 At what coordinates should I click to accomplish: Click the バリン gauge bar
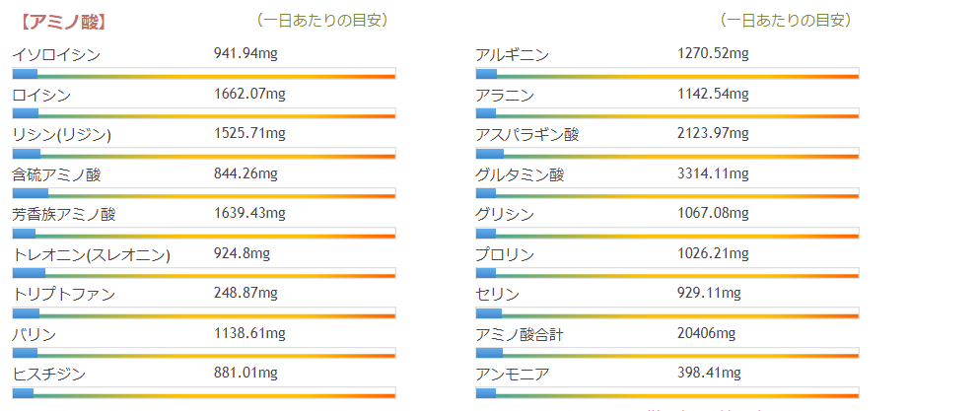[203, 353]
